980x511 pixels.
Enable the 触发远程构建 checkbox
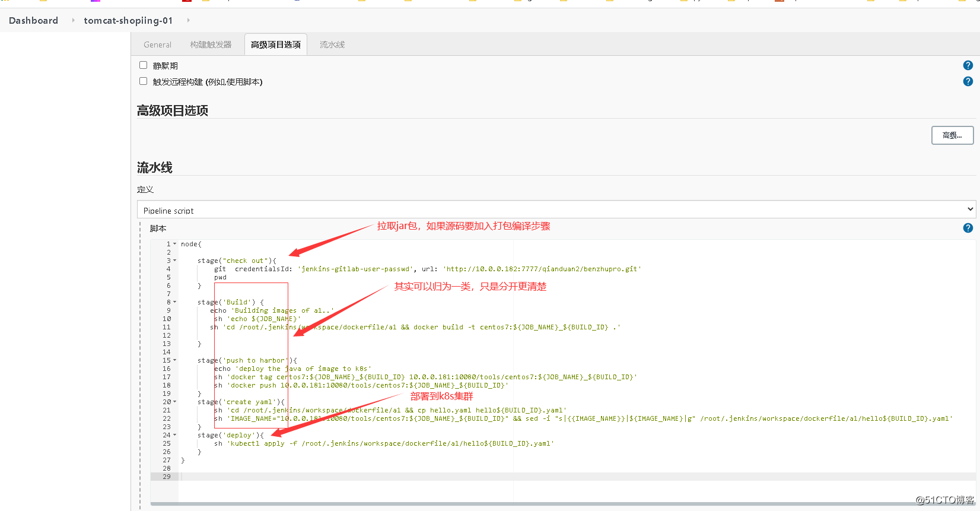(143, 81)
